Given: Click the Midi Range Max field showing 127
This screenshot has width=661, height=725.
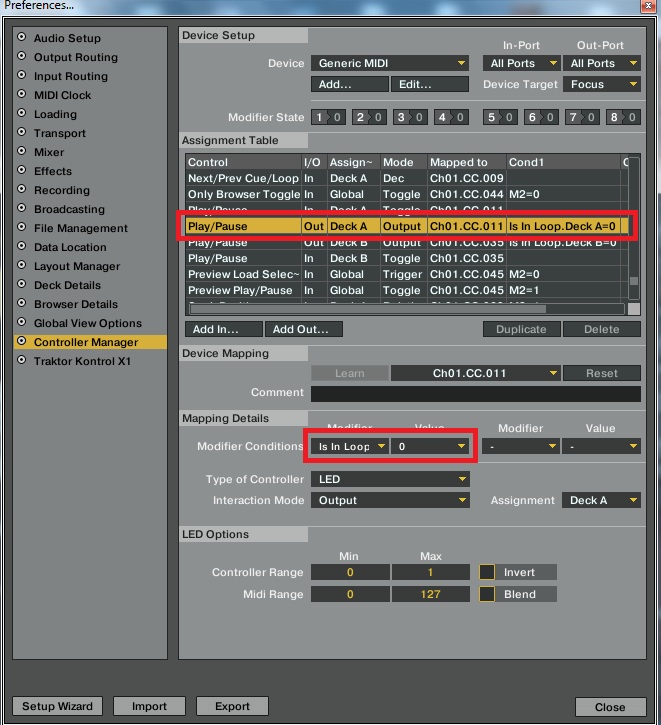Looking at the screenshot, I should click(x=430, y=594).
